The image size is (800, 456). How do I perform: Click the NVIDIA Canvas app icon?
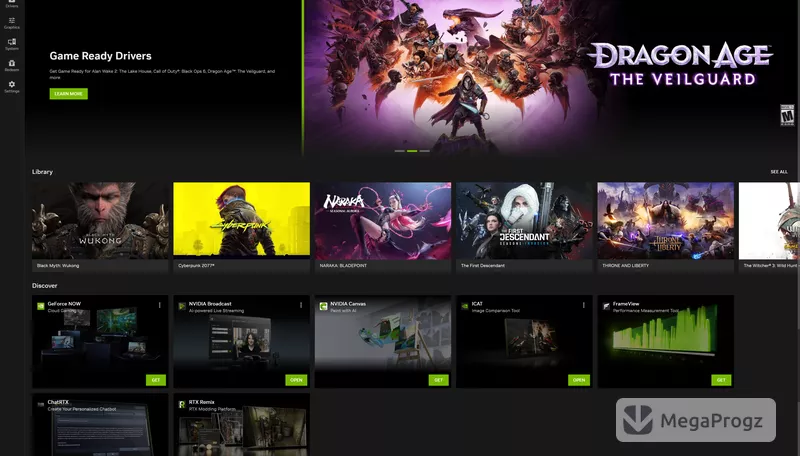pyautogui.click(x=323, y=306)
